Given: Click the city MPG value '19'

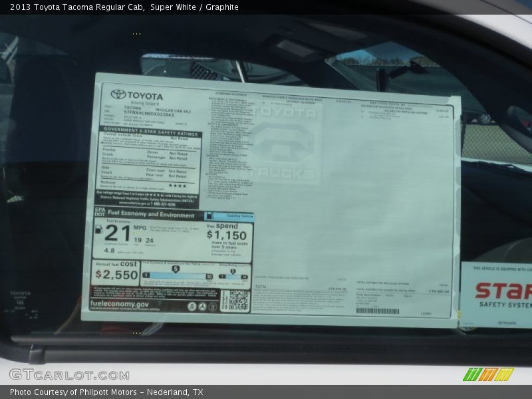Looking at the screenshot, I should point(138,240).
